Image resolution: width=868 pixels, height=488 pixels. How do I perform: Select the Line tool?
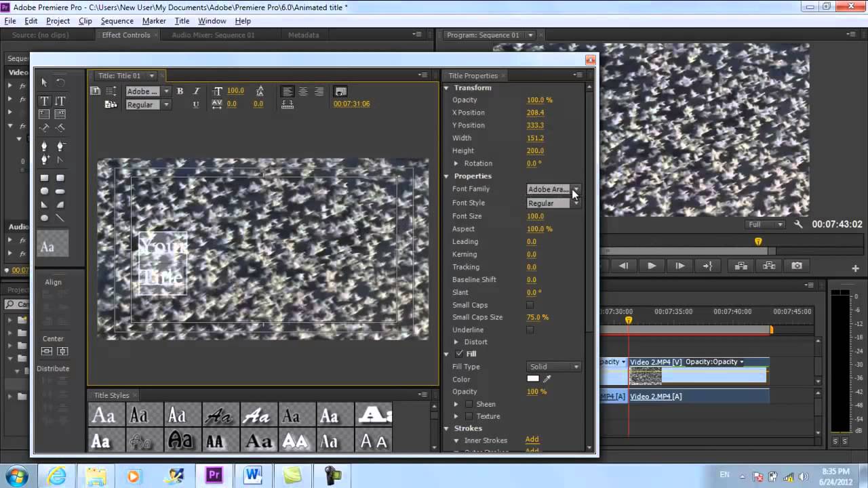pos(60,218)
